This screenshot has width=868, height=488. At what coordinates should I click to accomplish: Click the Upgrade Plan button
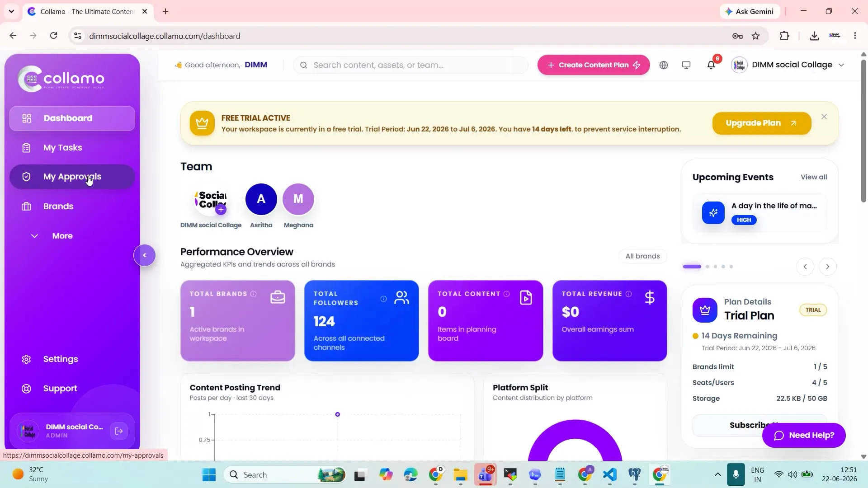click(762, 123)
